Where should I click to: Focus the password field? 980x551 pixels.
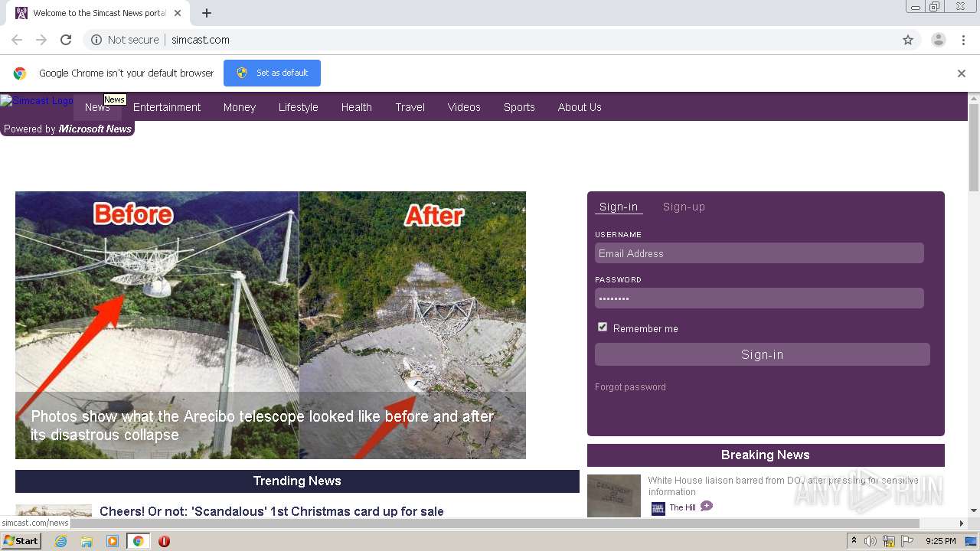[x=759, y=298]
